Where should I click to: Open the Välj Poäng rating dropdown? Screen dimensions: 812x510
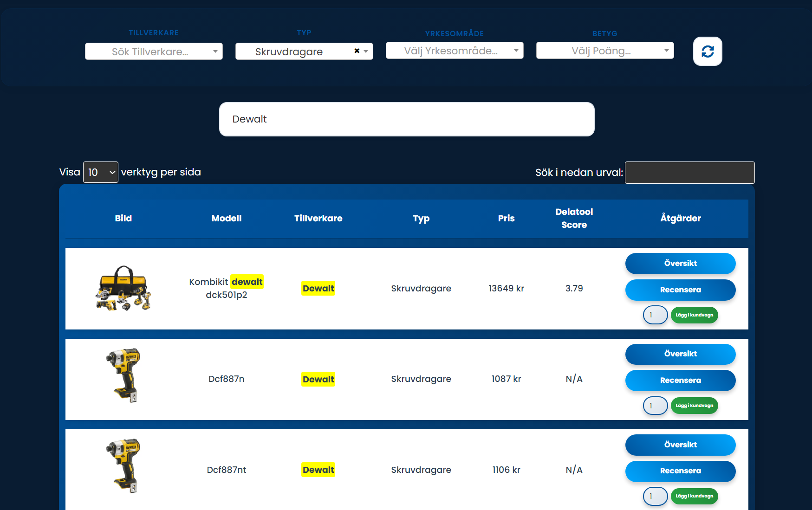click(x=604, y=51)
